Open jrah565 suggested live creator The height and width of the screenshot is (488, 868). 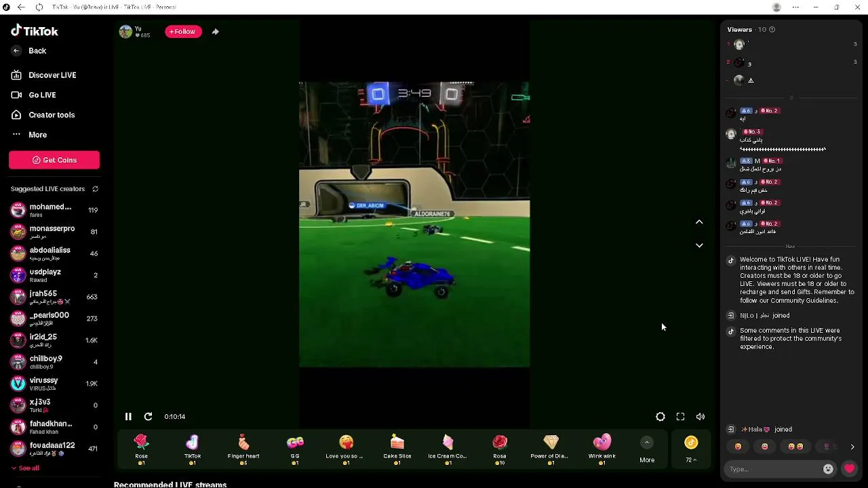coord(54,297)
